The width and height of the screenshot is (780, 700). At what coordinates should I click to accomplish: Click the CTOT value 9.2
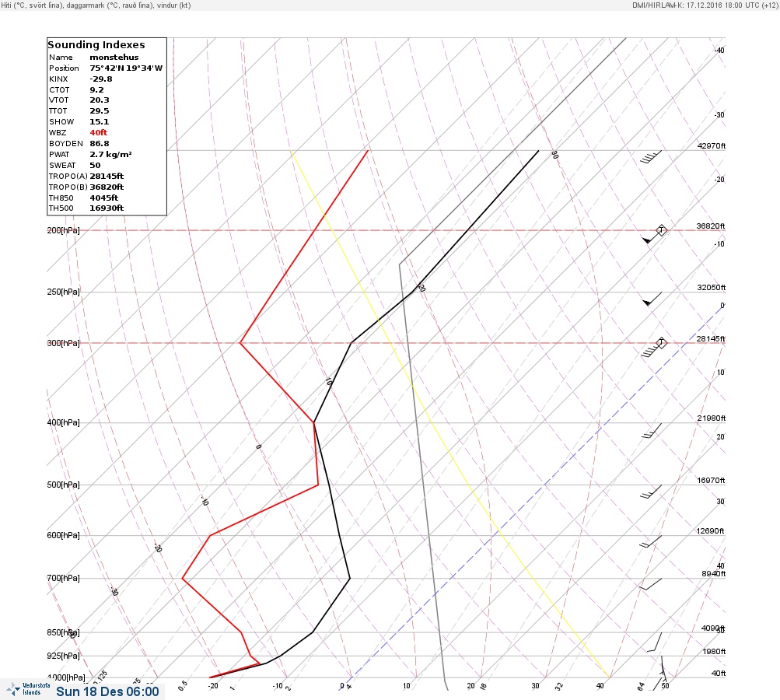click(96, 90)
